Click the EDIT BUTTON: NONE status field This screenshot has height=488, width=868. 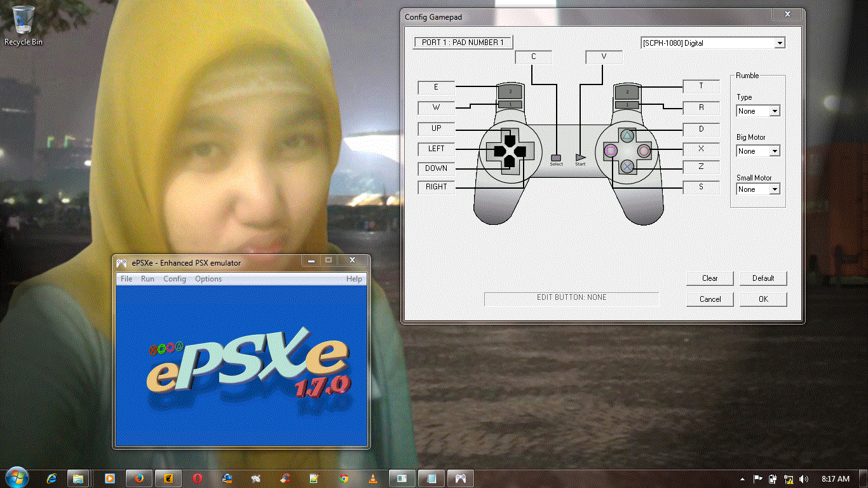pos(571,298)
